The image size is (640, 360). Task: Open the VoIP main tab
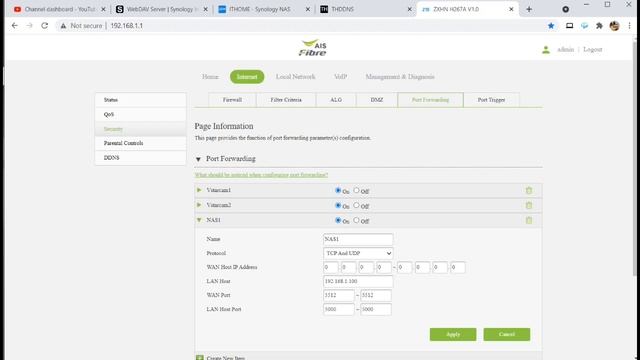coord(340,77)
